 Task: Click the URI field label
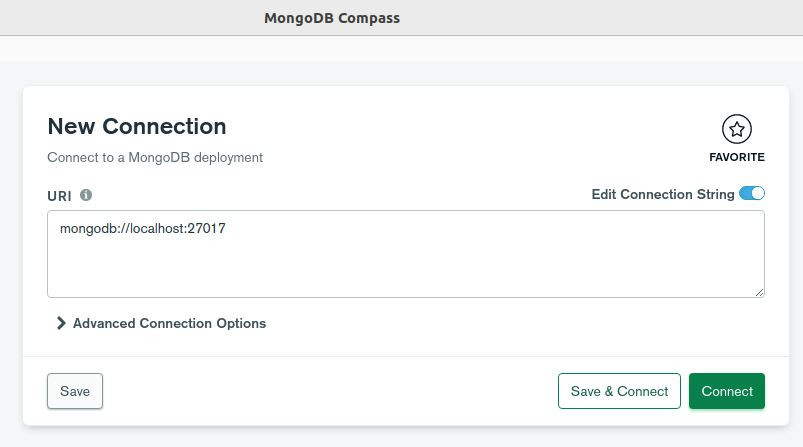59,196
